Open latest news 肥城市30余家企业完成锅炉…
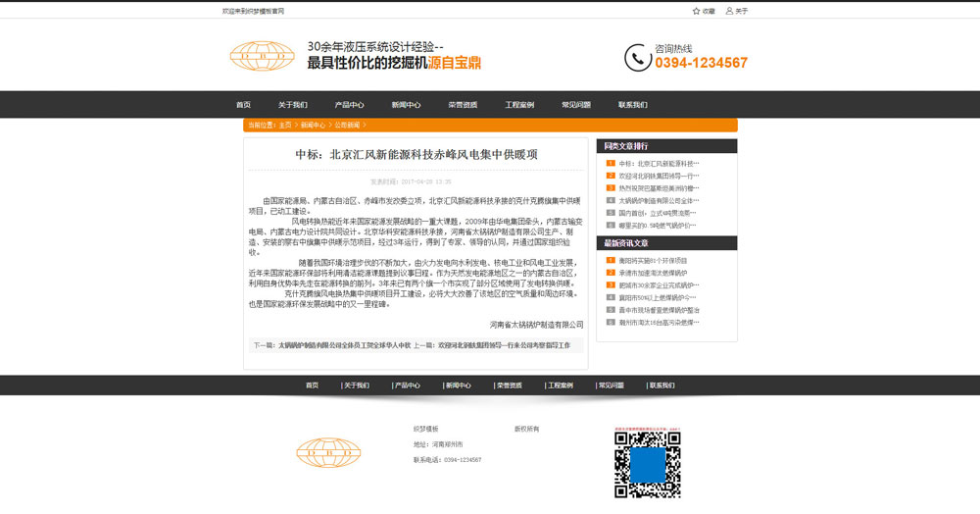 [659, 285]
